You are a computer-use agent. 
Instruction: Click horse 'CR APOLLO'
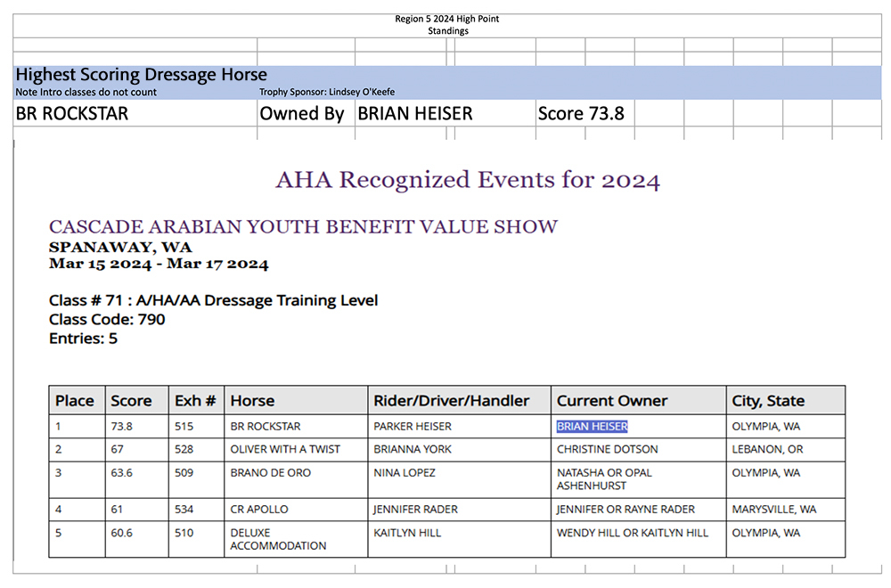(x=259, y=510)
